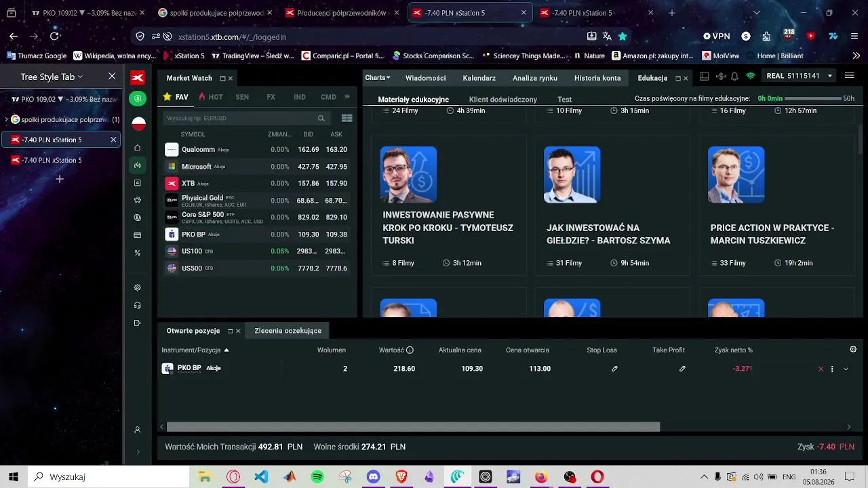Open Tree Style Tab dropdown menu
This screenshot has height=488, width=868.
click(x=52, y=77)
